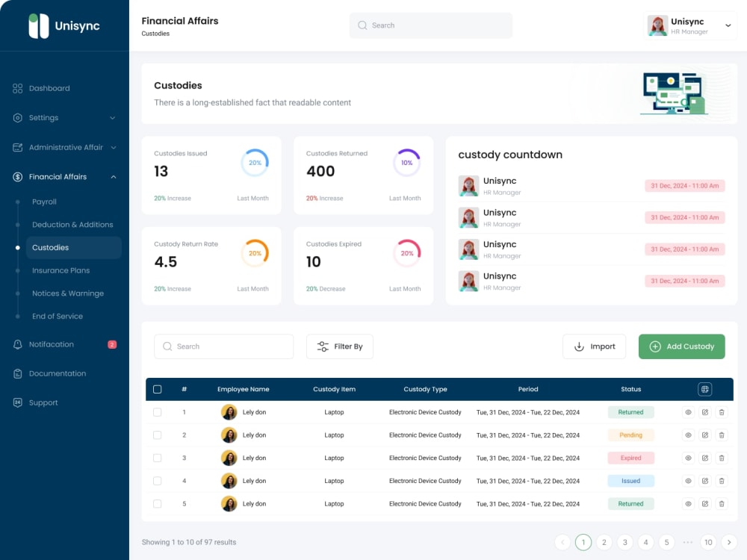This screenshot has height=560, width=747.
Task: Click the Add Custody button
Action: pos(682,346)
